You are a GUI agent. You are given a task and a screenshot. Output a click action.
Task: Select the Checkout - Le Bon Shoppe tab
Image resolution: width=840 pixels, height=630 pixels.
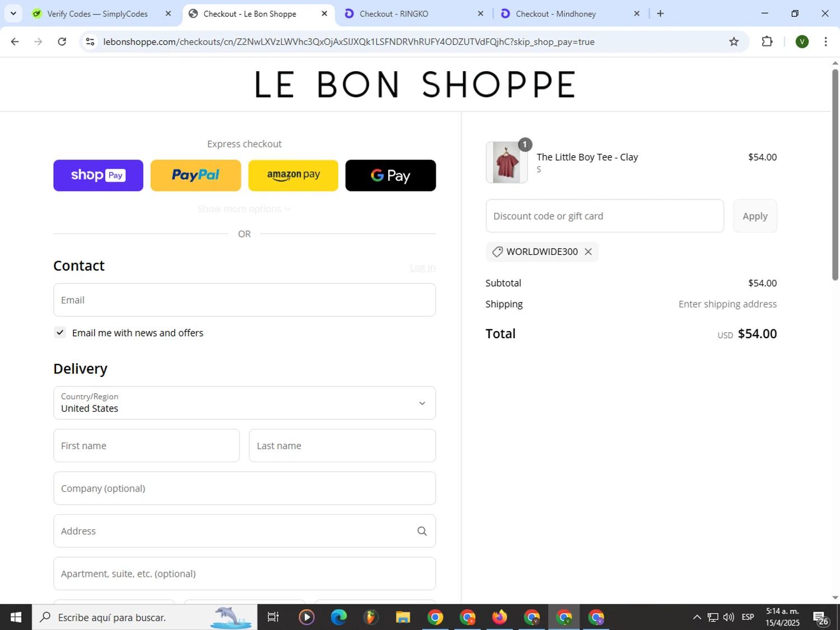pos(249,13)
